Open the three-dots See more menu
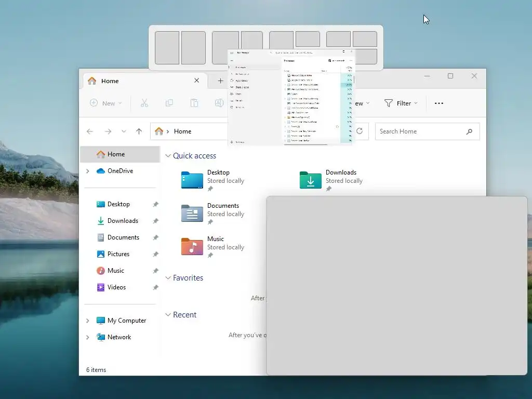 (x=438, y=103)
